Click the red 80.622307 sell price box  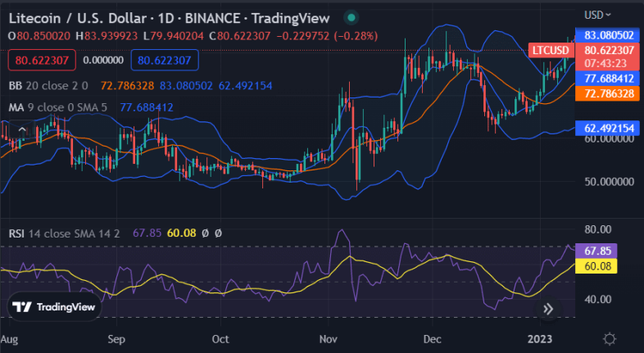click(42, 61)
